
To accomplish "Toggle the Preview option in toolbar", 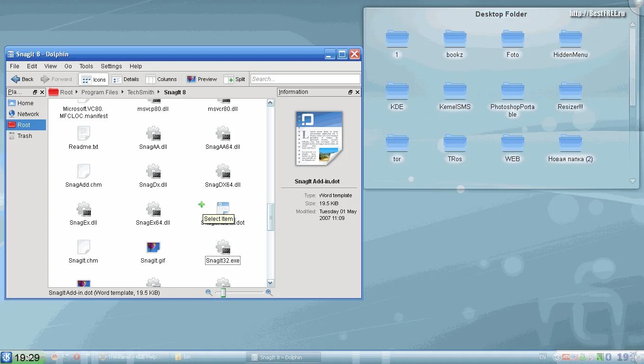I will point(202,79).
